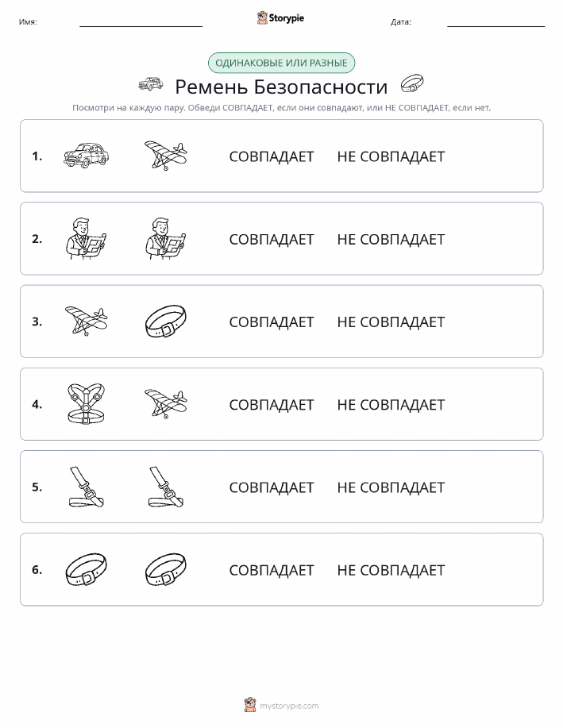563x728 pixels.
Task: Select НЕ СОВПАДАЕТ for row 1
Action: (391, 156)
